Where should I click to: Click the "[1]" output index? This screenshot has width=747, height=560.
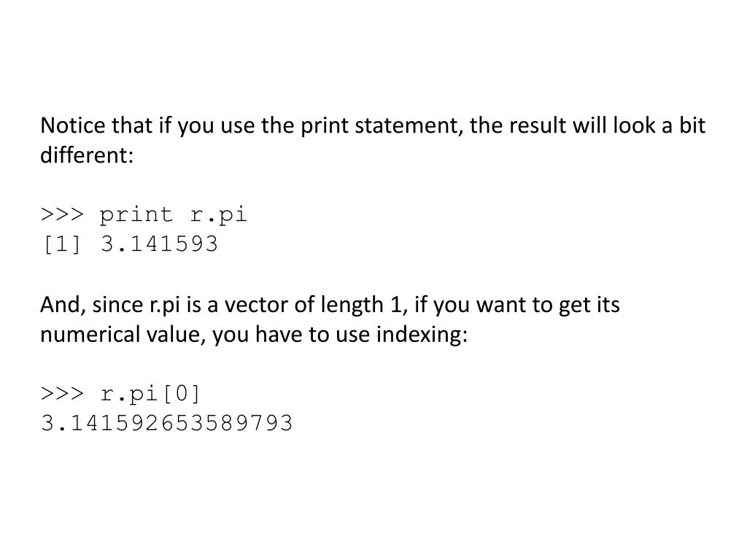(x=62, y=244)
